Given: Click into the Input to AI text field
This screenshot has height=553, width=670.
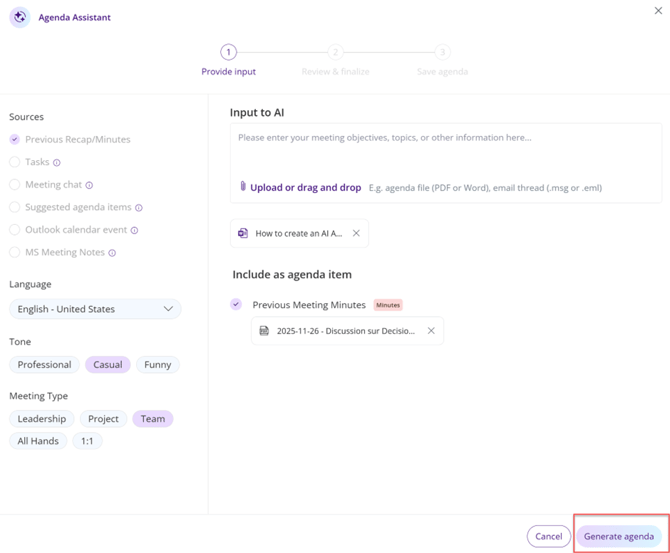Looking at the screenshot, I should point(445,150).
